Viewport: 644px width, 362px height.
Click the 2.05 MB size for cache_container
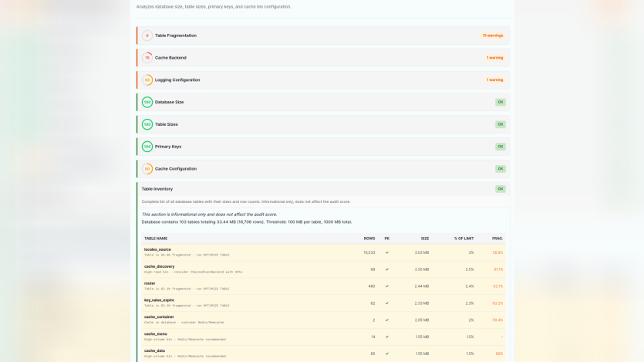(422, 320)
